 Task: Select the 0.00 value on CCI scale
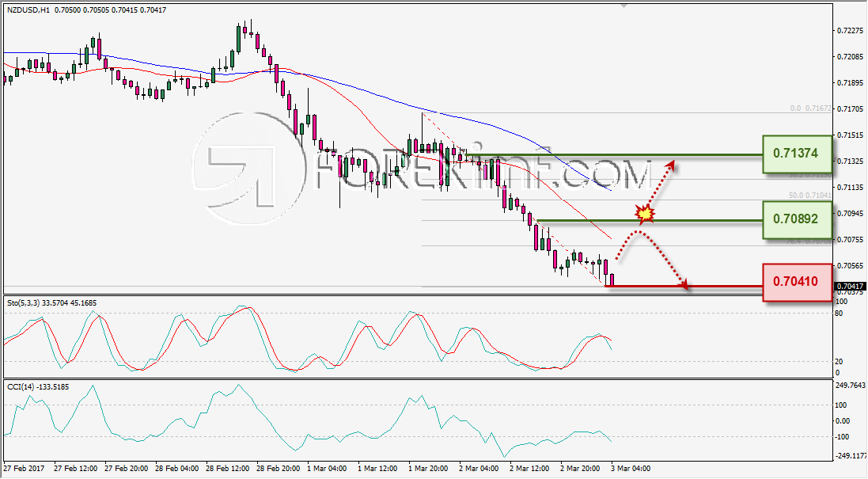(841, 421)
